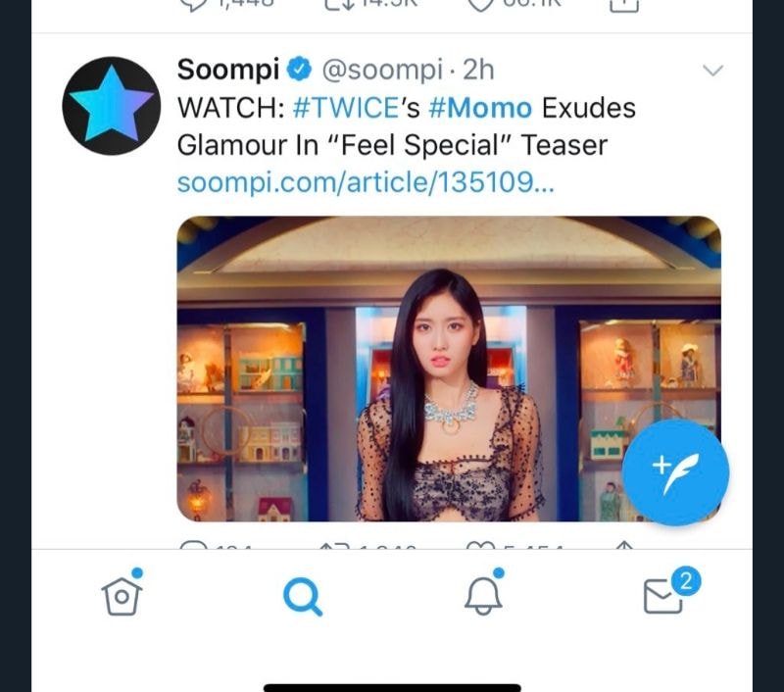
Task: Tap the Home tab icon
Action: click(122, 593)
